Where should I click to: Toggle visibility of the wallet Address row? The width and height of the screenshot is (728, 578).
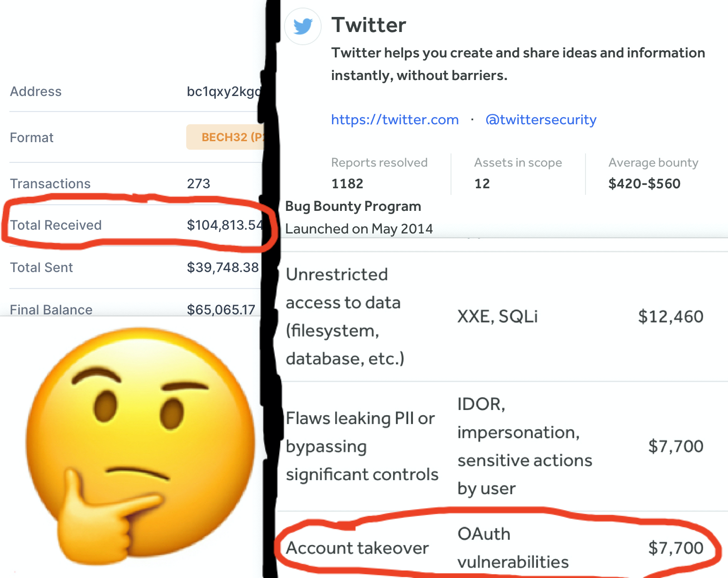[x=36, y=91]
